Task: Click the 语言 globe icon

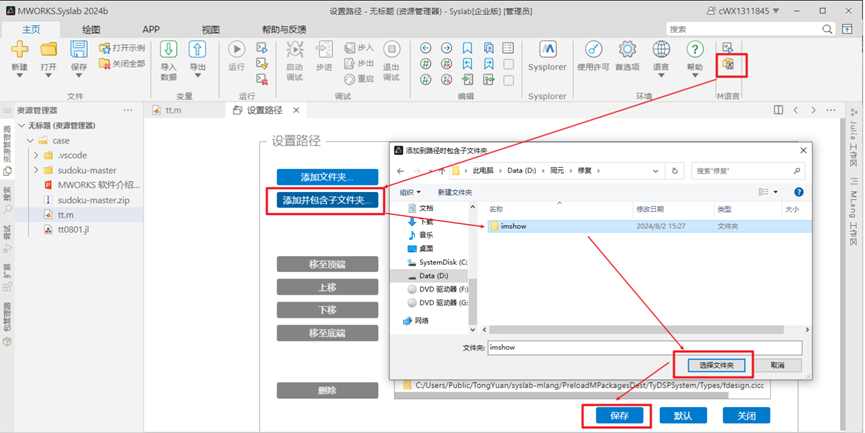Action: [x=661, y=49]
